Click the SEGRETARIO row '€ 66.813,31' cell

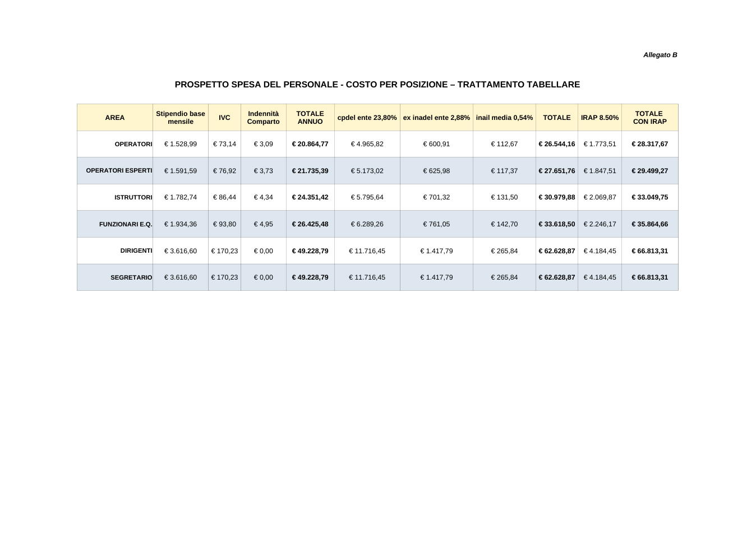tap(650, 277)
